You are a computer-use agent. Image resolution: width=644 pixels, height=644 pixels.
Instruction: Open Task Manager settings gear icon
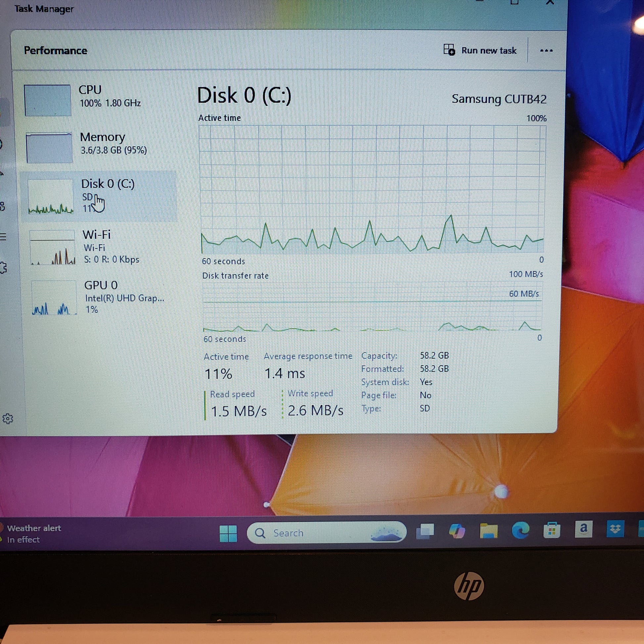pos(8,419)
